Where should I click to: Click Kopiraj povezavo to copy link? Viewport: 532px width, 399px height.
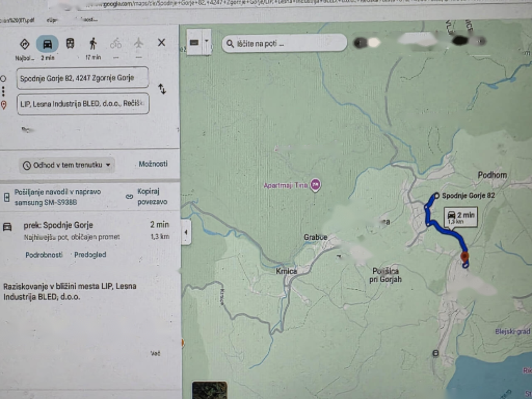(x=152, y=197)
